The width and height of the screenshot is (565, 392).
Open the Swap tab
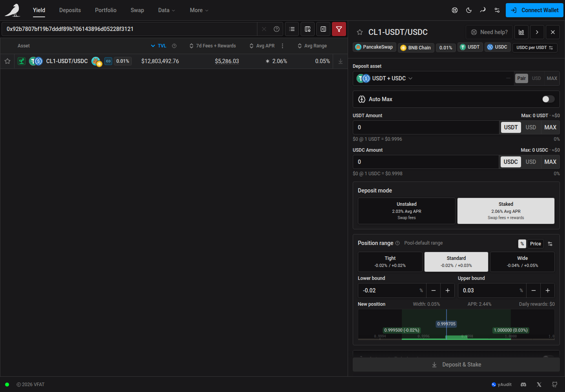pyautogui.click(x=137, y=10)
